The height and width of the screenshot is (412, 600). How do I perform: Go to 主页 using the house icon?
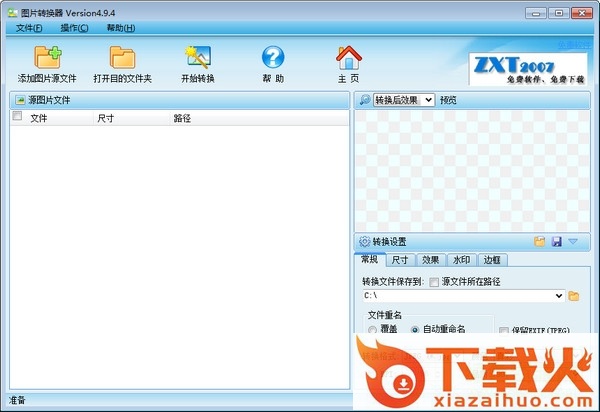348,58
